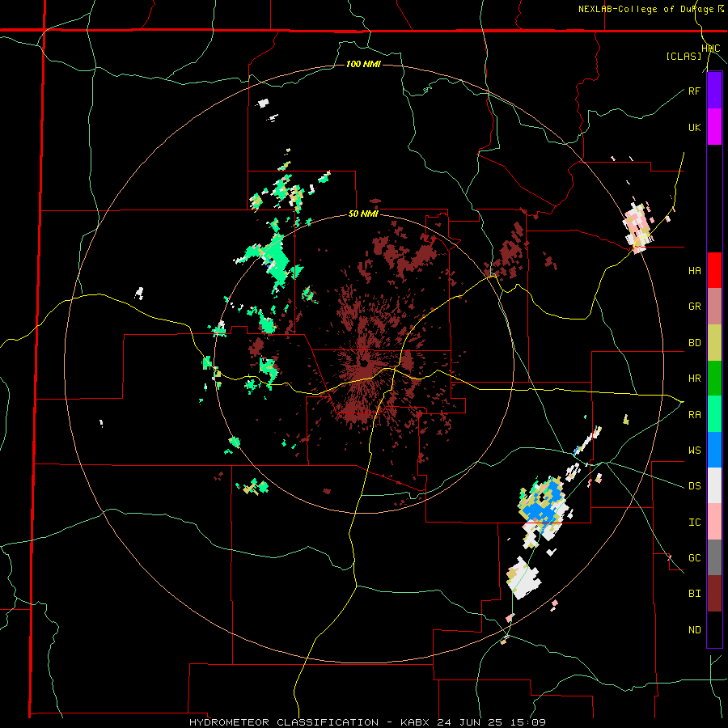This screenshot has width=728, height=728.
Task: Select the dusty pink GR legend swatch
Action: tap(714, 306)
